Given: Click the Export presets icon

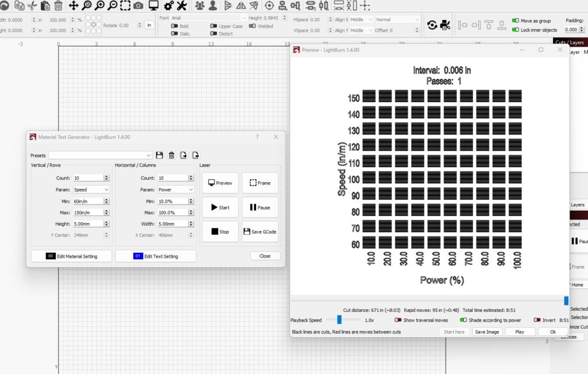Looking at the screenshot, I should pyautogui.click(x=195, y=155).
